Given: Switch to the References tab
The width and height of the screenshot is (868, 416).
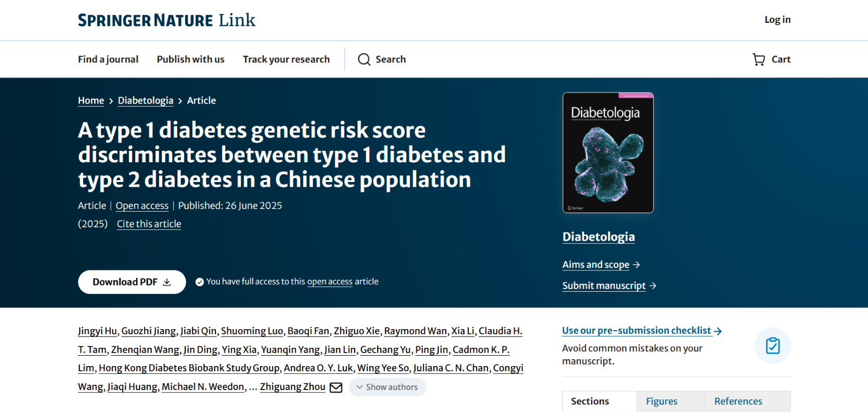Looking at the screenshot, I should coord(738,401).
